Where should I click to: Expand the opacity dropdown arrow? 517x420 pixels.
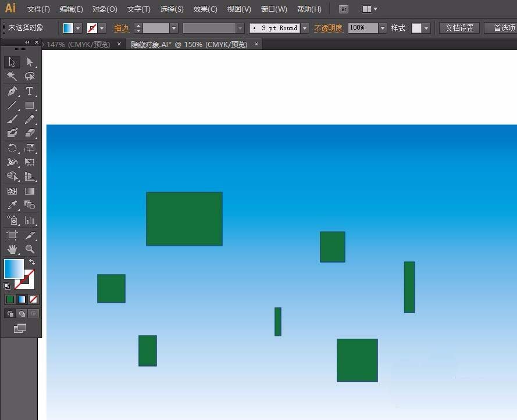tap(383, 28)
